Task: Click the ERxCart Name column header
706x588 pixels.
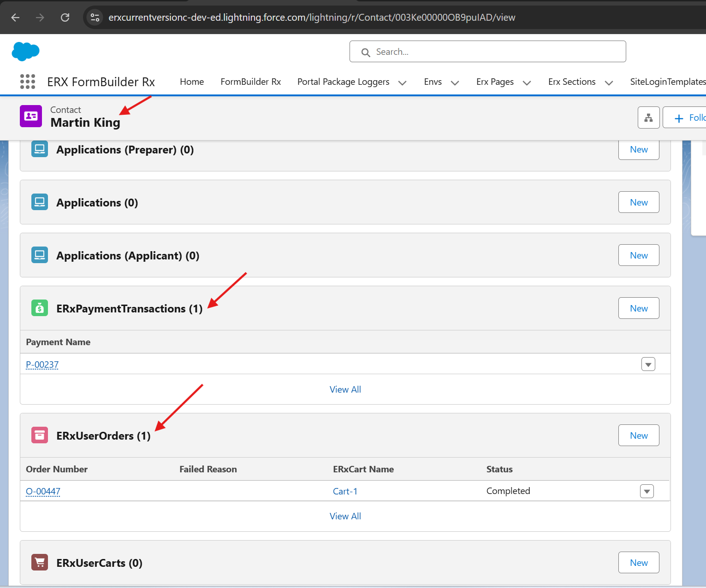Action: (x=363, y=469)
